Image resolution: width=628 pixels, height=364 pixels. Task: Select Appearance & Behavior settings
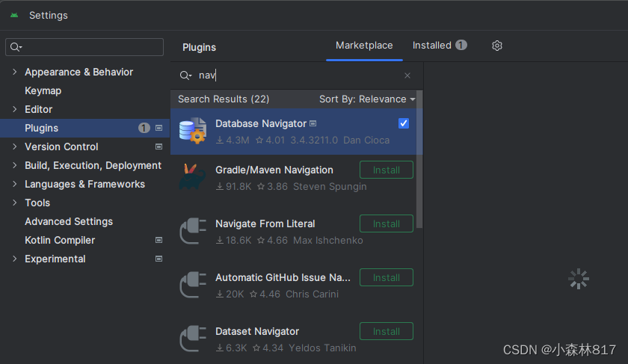[x=79, y=72]
